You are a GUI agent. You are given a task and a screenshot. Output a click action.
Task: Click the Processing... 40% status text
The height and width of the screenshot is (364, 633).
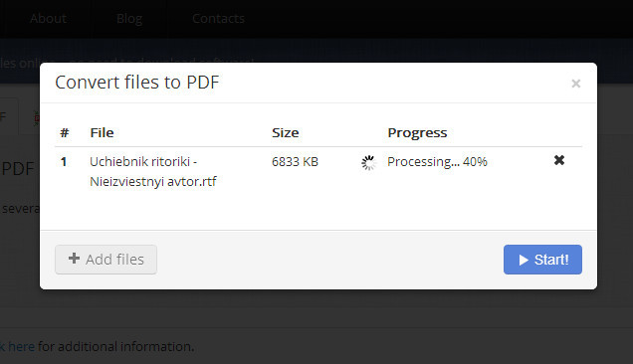coord(437,162)
